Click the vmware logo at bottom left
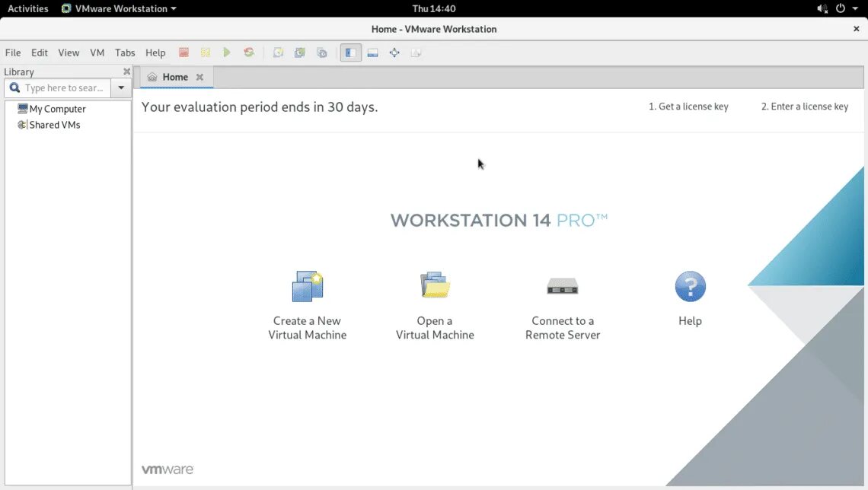 (168, 469)
